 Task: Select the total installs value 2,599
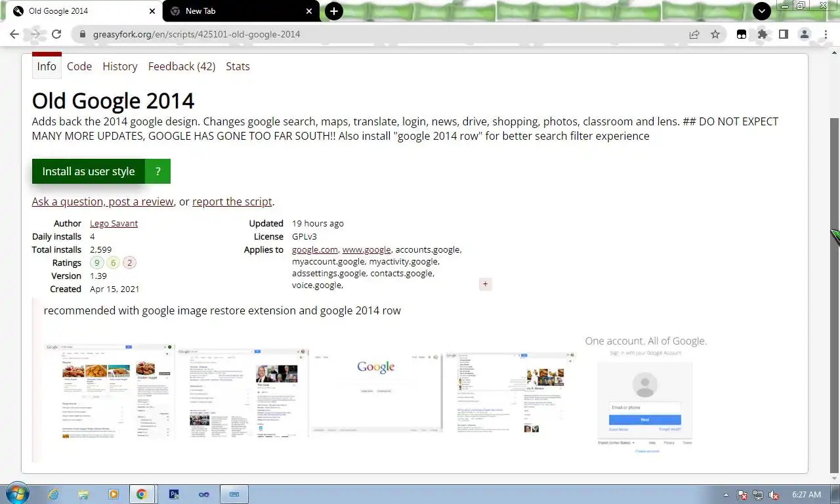click(101, 249)
